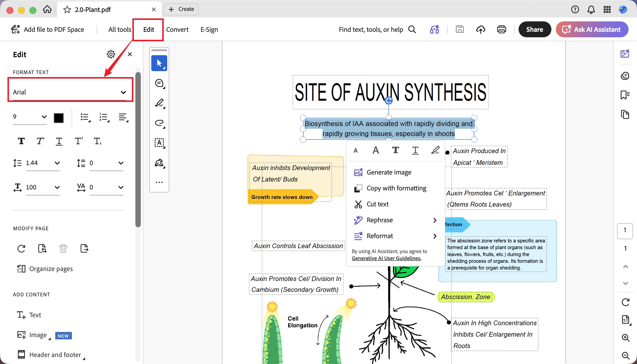
Task: Decrease font size with small A
Action: 356,150
